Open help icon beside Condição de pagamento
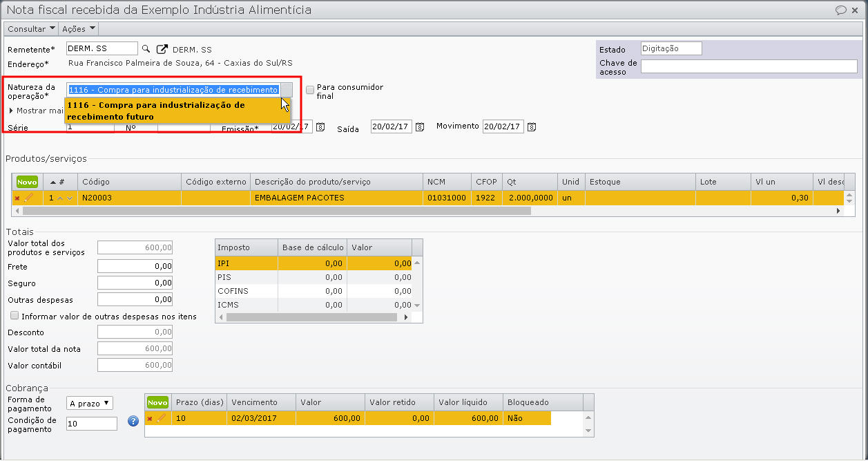 [134, 421]
